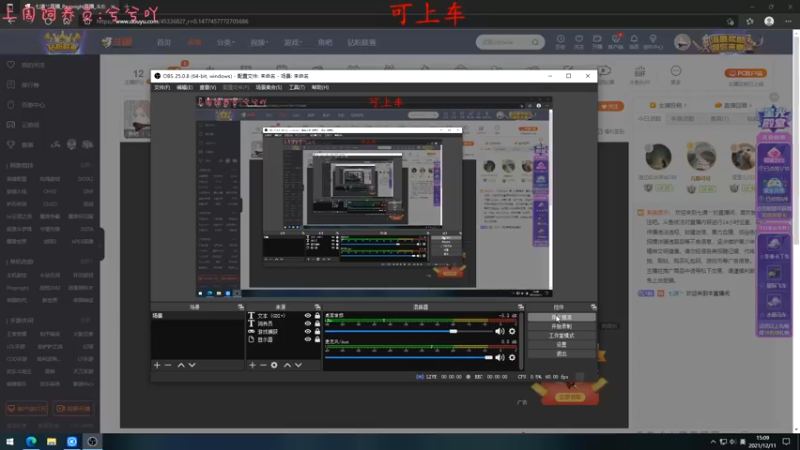Move scene down with Scenes panel down arrow
This screenshot has height=450, width=800.
coord(192,365)
